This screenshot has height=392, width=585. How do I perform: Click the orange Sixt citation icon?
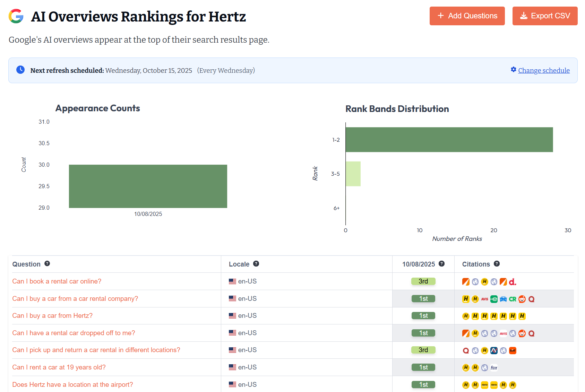[513, 351]
